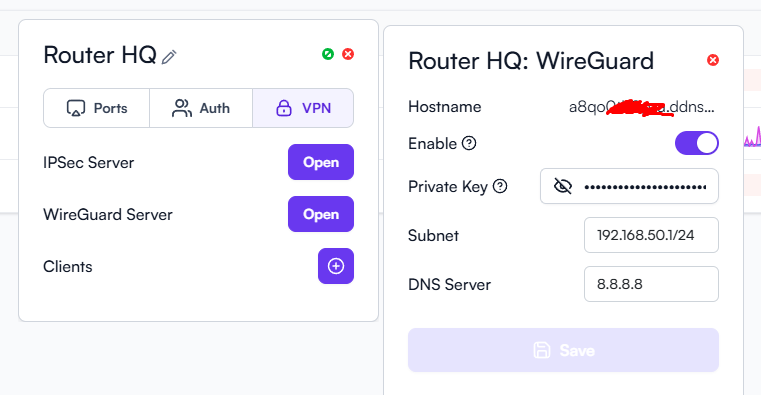Open the WireGuard Server settings

pos(321,214)
